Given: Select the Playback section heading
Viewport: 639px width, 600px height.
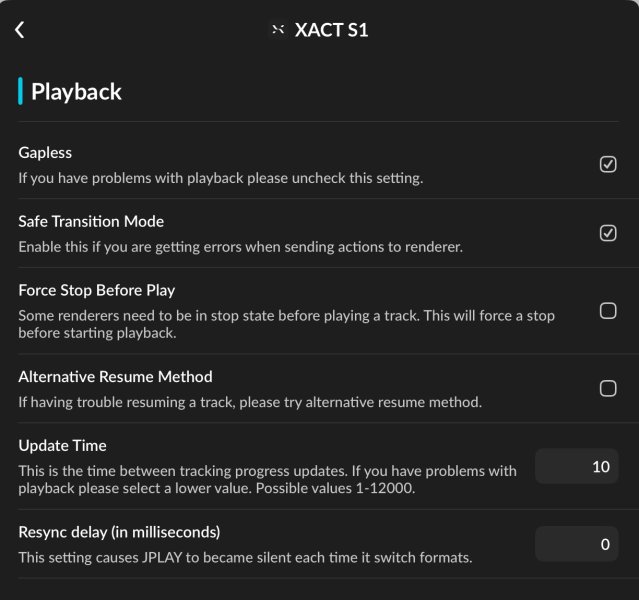Looking at the screenshot, I should [76, 92].
